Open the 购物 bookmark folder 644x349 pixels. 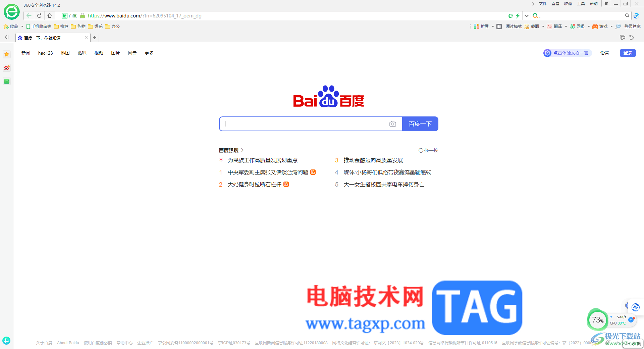[x=78, y=27]
